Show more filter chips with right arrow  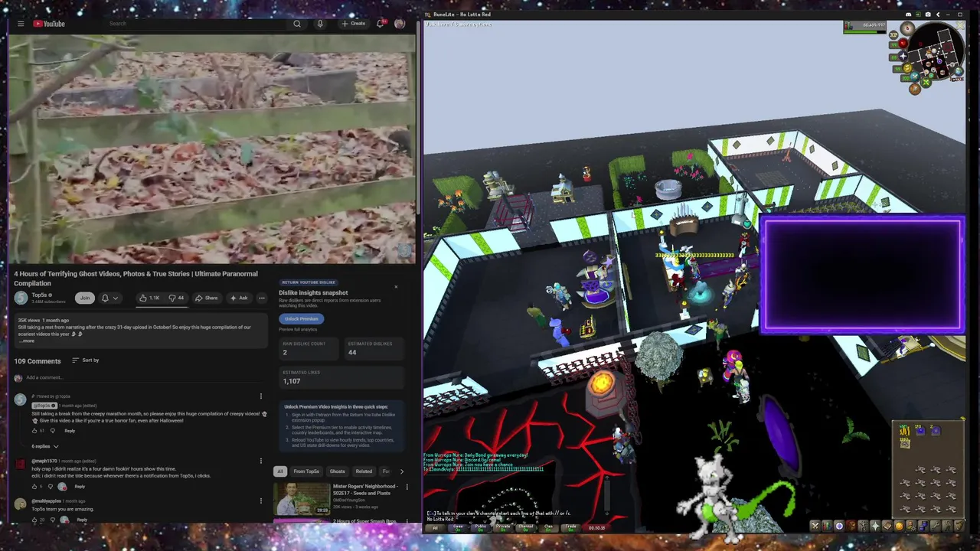[x=401, y=471]
